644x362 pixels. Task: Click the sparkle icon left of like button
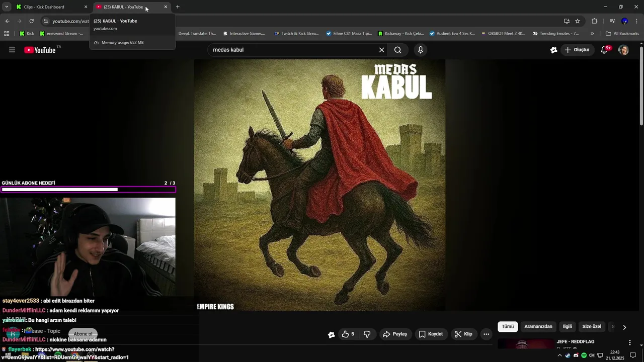(x=331, y=334)
